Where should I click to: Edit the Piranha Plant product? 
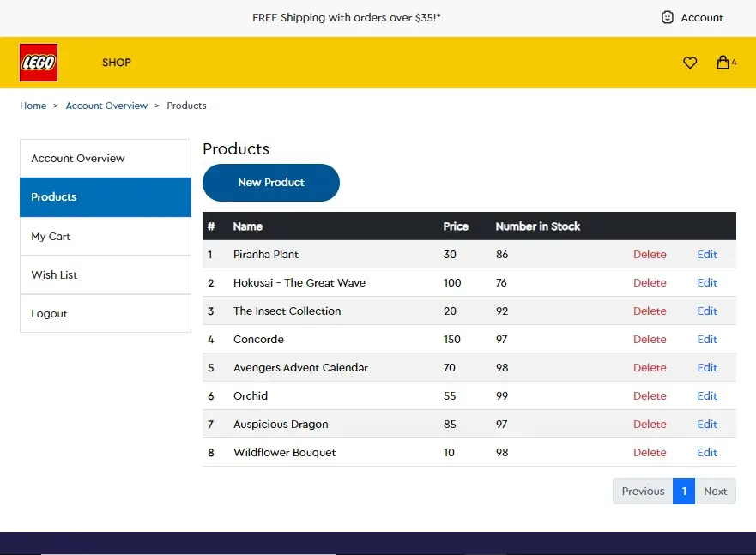707,255
